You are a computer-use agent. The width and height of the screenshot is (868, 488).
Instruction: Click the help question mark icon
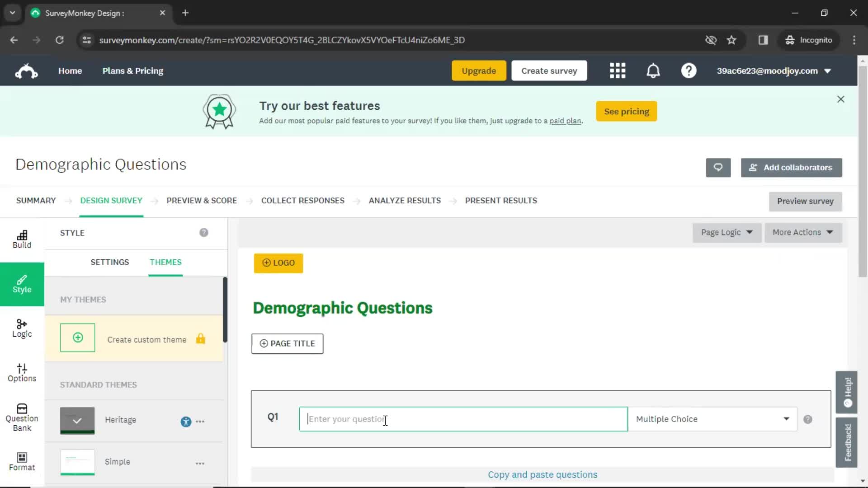pyautogui.click(x=689, y=71)
